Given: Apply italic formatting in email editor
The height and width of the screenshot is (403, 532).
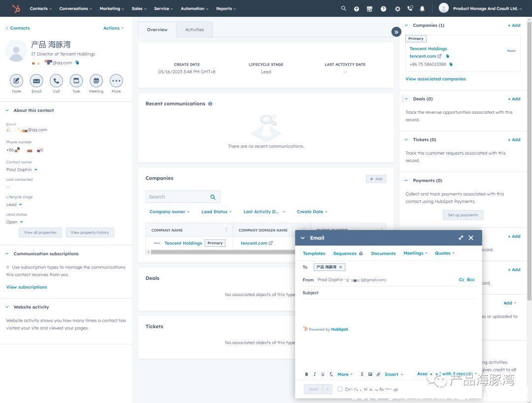Looking at the screenshot, I should coord(314,374).
